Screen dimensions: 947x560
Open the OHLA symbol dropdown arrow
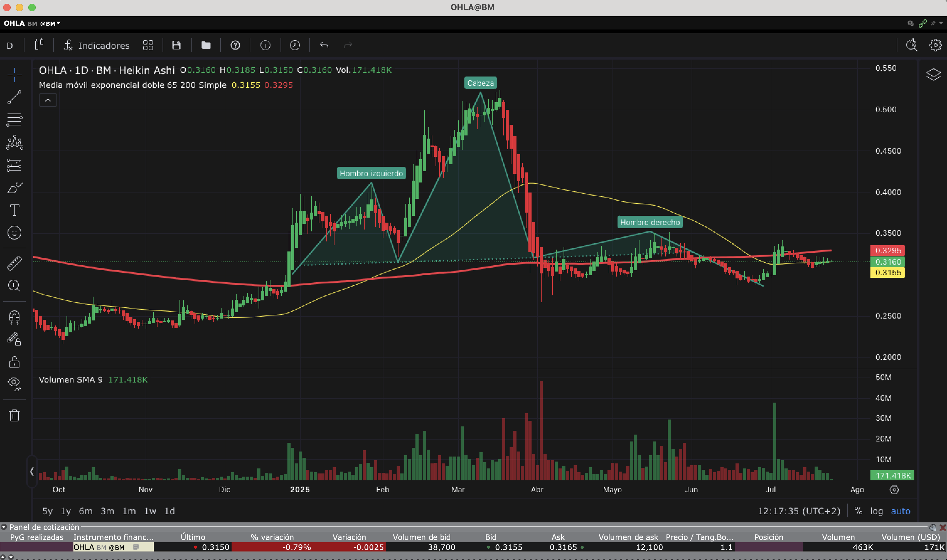pos(59,23)
